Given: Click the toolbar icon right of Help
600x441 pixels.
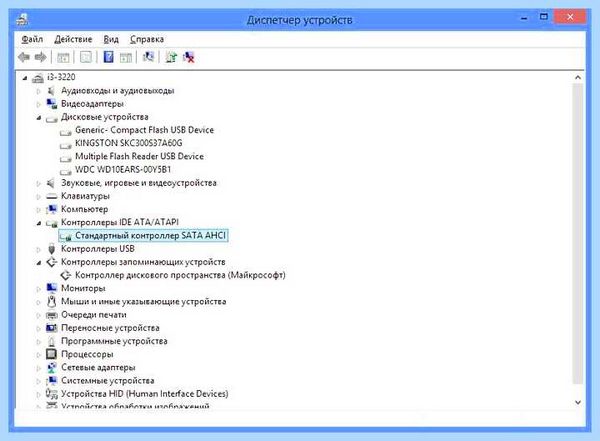Looking at the screenshot, I should [x=126, y=57].
